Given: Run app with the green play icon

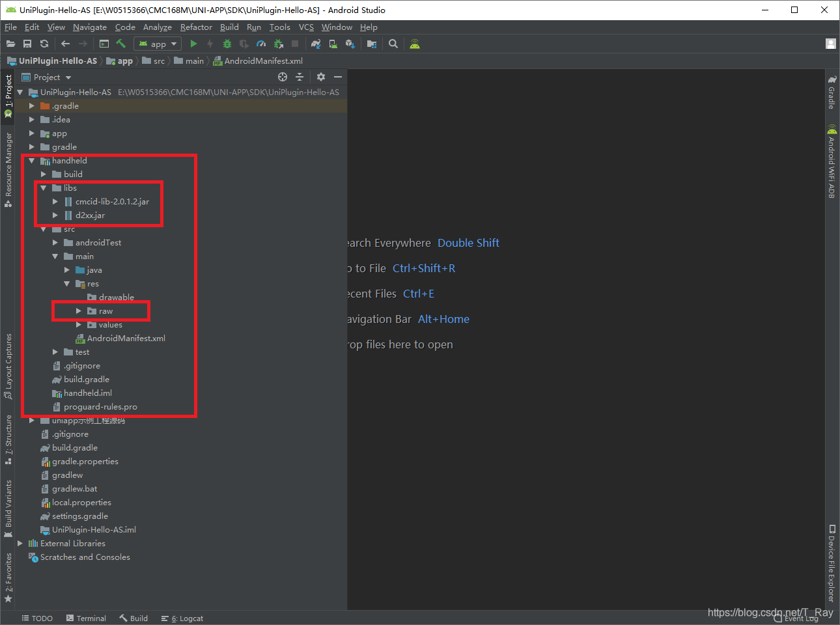Looking at the screenshot, I should pos(193,44).
